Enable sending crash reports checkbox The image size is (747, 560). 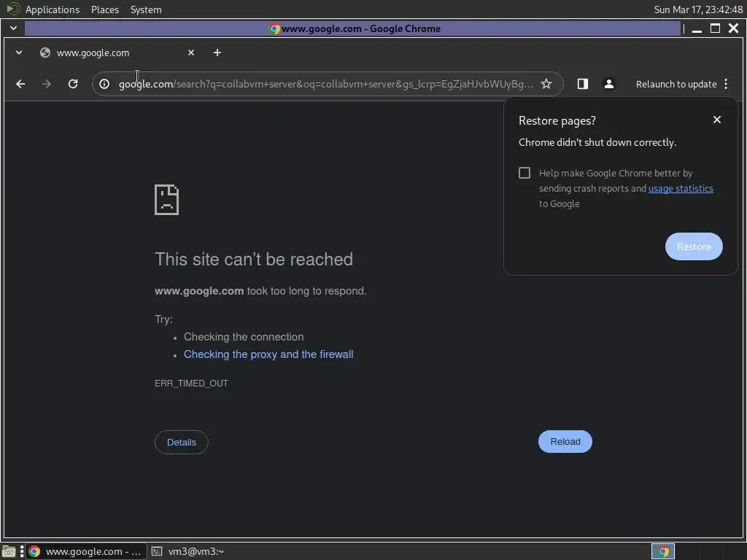tap(525, 173)
